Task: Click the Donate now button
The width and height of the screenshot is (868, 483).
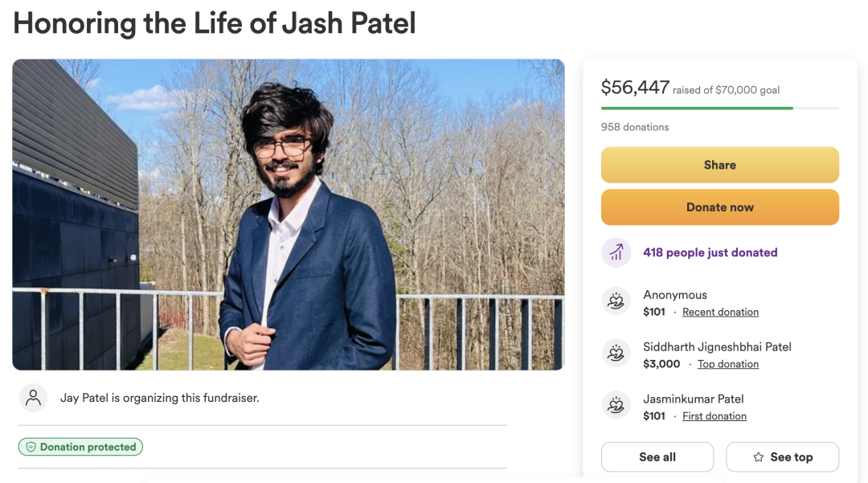Action: 719,207
